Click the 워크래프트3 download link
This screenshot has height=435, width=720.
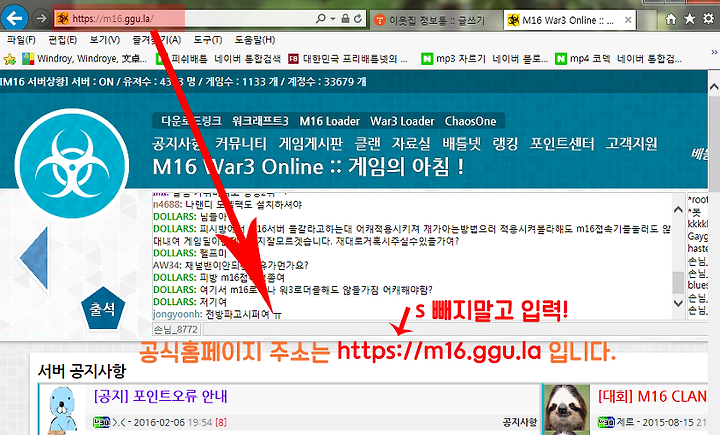click(x=260, y=121)
